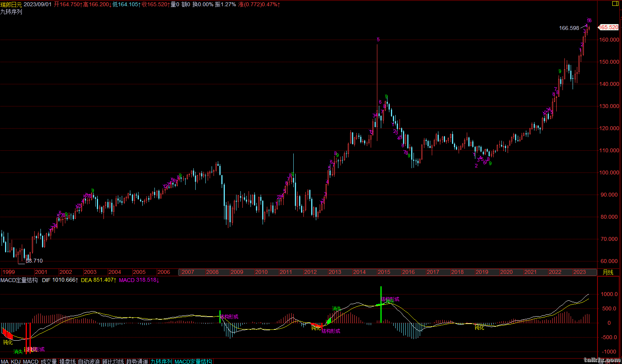The image size is (622, 364).
Task: Click the yellow 钝化 label below the 2019 timeline year
Action: tap(479, 328)
